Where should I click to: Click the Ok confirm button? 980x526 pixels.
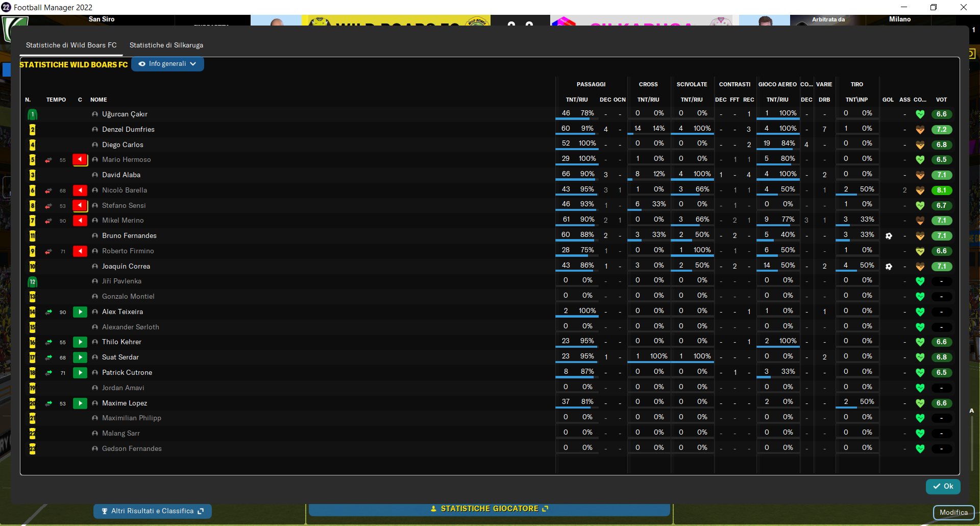point(943,486)
